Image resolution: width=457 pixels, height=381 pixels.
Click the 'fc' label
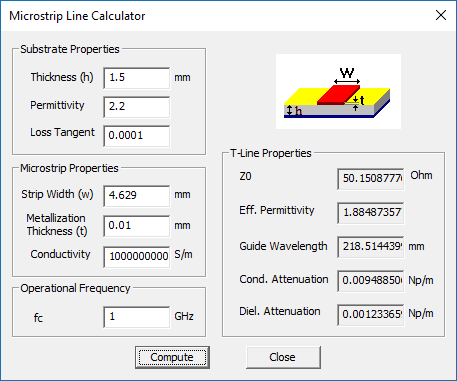click(x=38, y=318)
